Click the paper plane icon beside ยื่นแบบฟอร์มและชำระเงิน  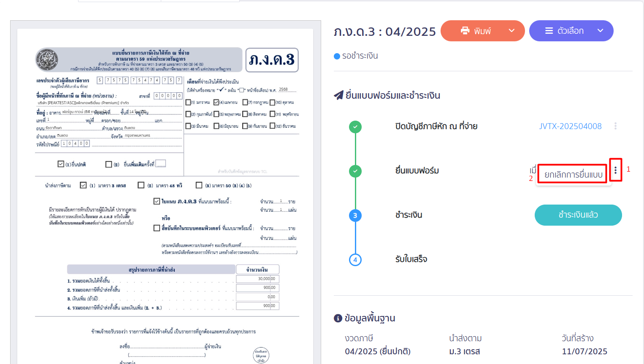click(x=338, y=95)
